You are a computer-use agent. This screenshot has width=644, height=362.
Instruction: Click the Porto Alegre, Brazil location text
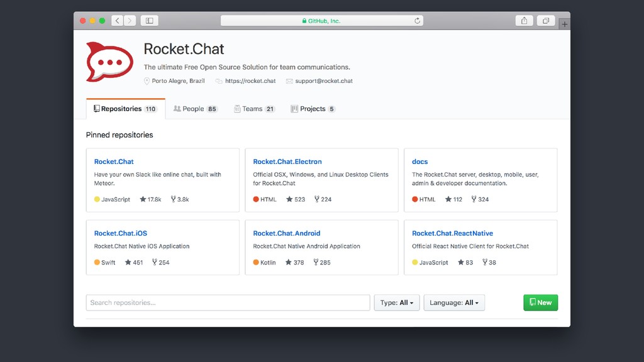(x=178, y=81)
